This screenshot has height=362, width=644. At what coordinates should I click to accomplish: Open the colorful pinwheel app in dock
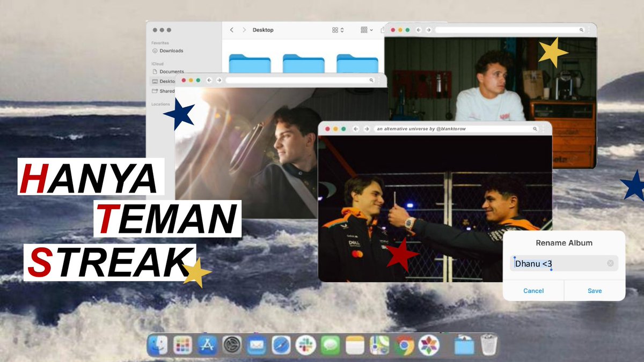tap(429, 345)
